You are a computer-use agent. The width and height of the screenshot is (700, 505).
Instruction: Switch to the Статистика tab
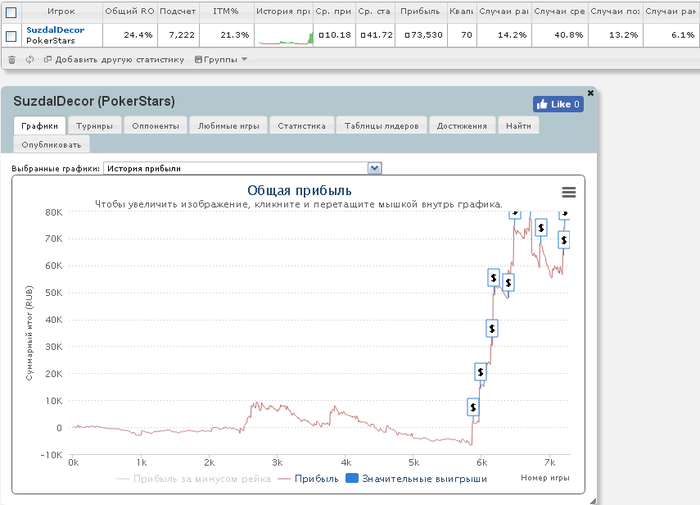(301, 126)
